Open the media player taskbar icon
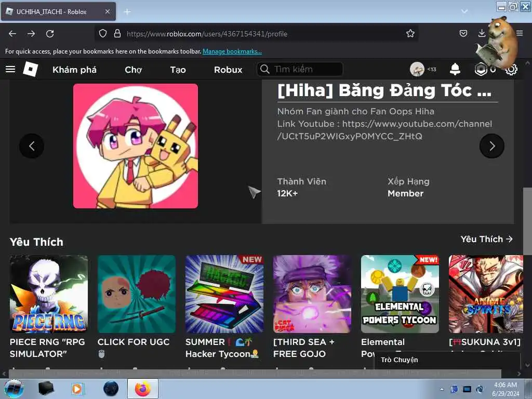 tap(78, 389)
